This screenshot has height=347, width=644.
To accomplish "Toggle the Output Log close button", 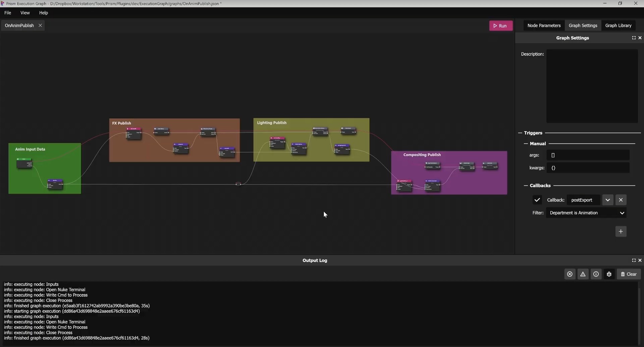I will click(x=640, y=260).
